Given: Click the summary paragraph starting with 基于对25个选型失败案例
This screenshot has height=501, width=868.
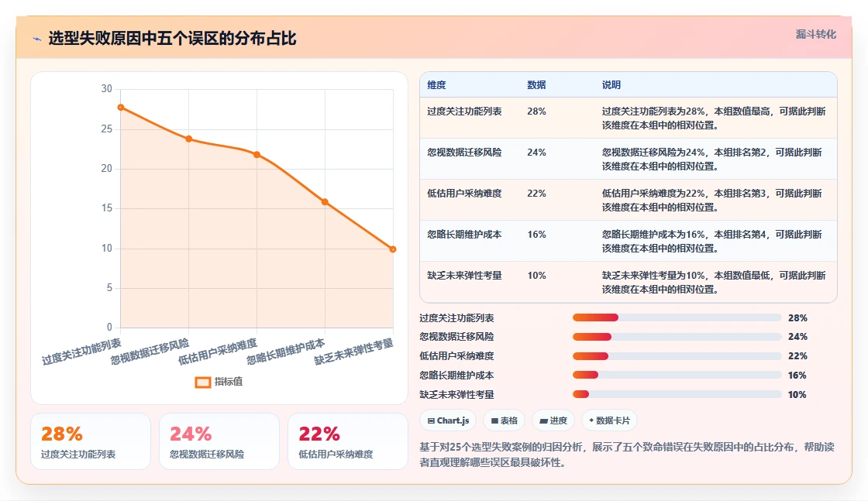Looking at the screenshot, I should click(627, 455).
